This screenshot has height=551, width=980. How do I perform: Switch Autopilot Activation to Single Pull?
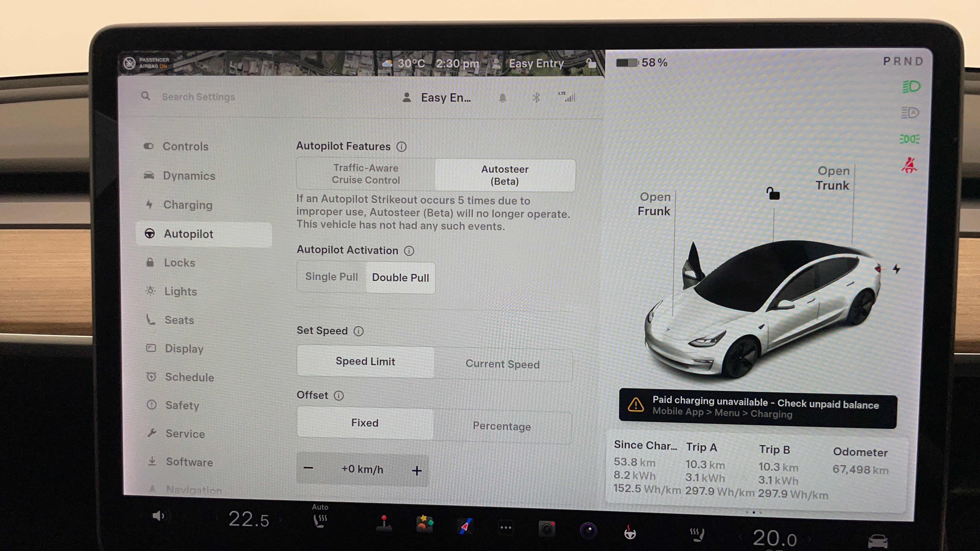331,277
